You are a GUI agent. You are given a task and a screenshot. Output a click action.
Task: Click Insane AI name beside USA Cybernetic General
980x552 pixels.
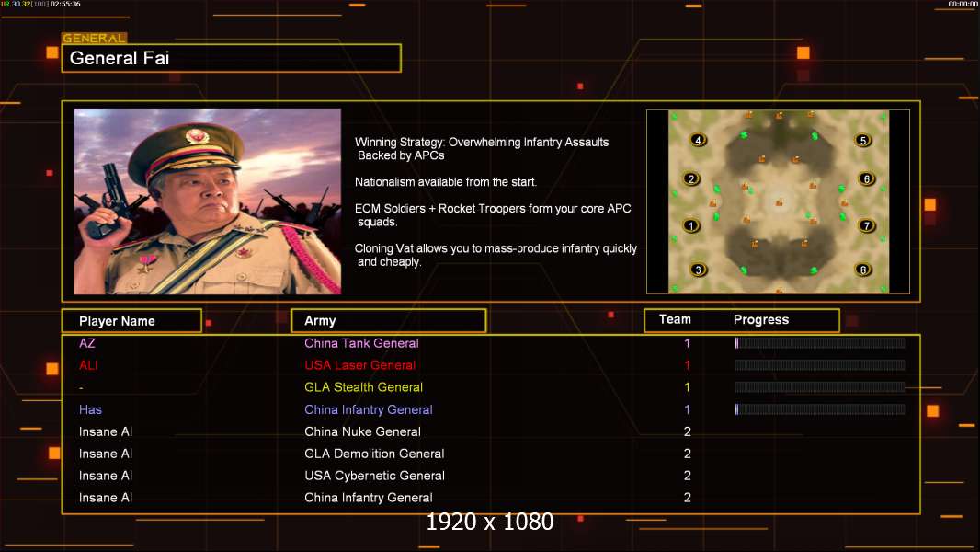[x=106, y=476]
